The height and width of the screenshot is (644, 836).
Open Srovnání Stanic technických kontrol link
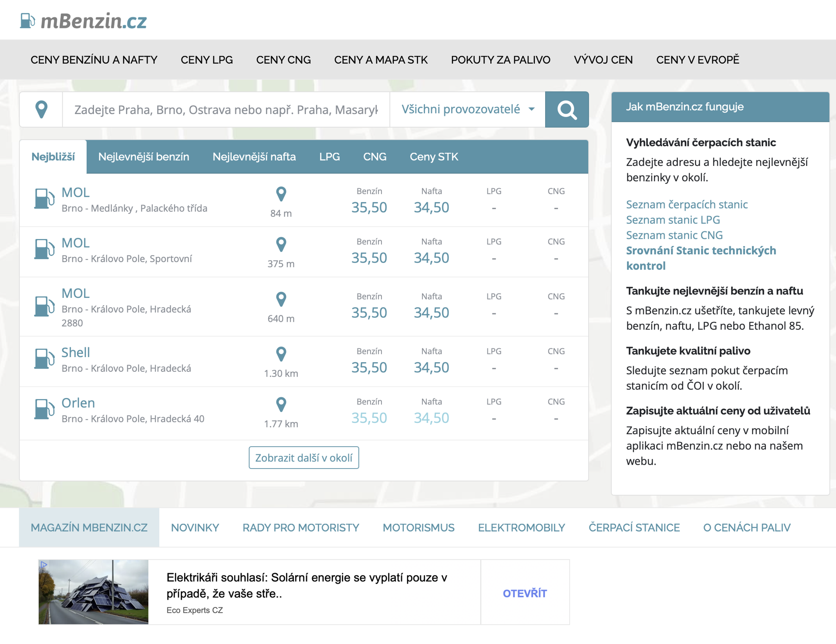[701, 258]
